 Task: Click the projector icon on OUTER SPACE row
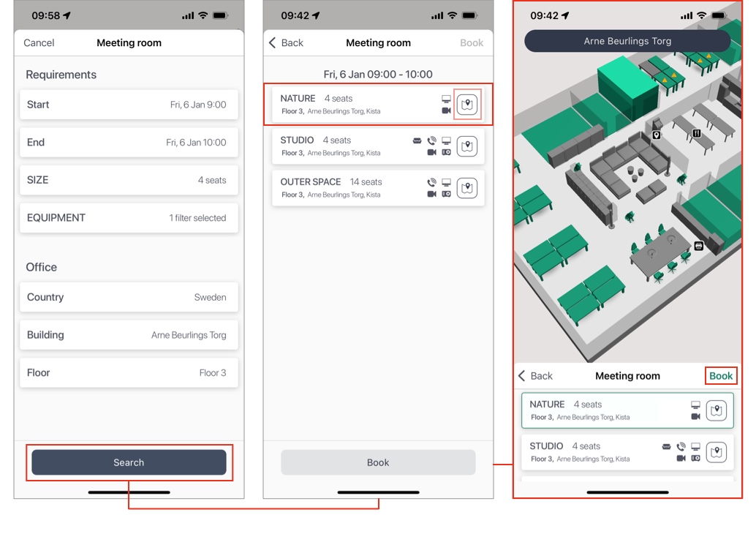447,194
